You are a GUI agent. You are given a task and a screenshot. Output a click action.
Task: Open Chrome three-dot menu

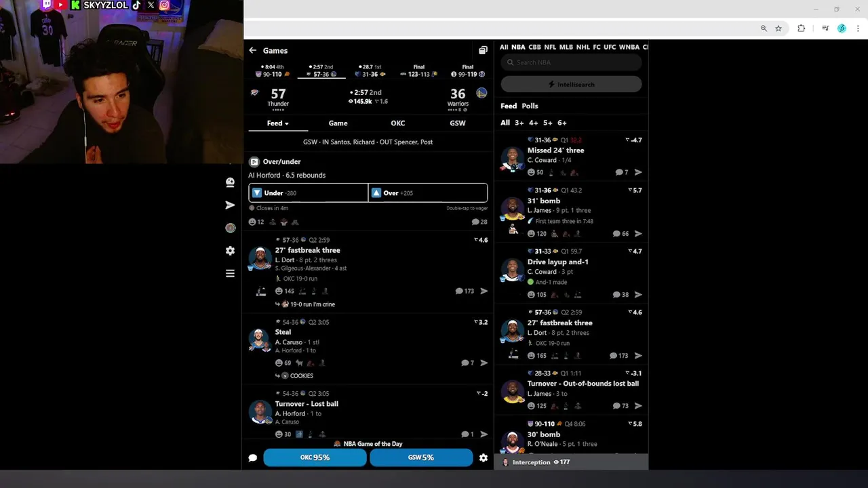pos(859,28)
